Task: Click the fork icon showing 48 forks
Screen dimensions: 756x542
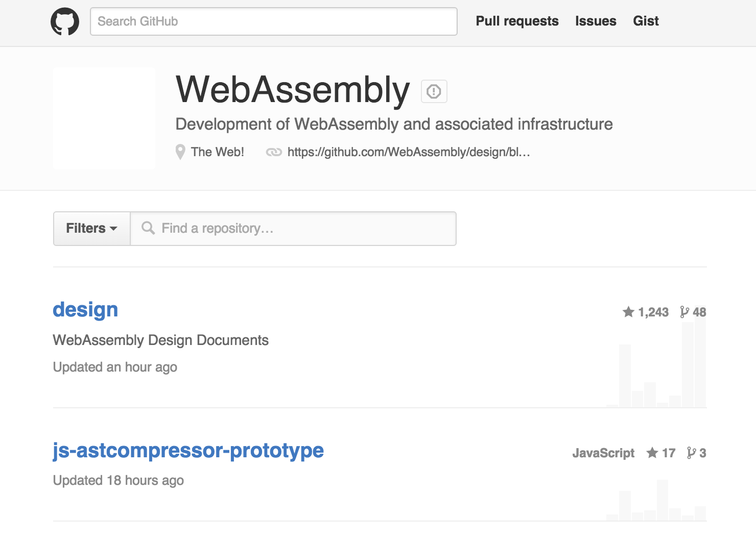Action: pyautogui.click(x=683, y=312)
